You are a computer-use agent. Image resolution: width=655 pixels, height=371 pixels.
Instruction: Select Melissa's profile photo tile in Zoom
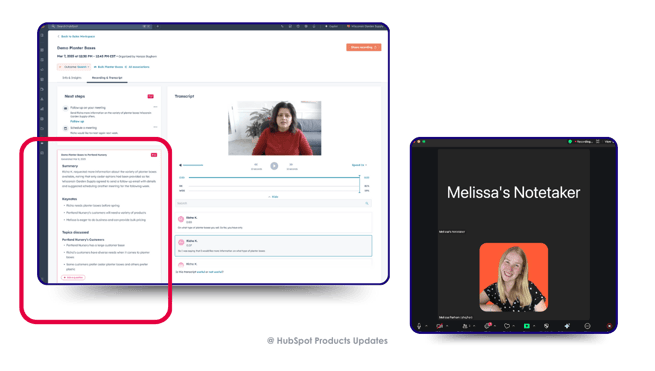point(513,277)
